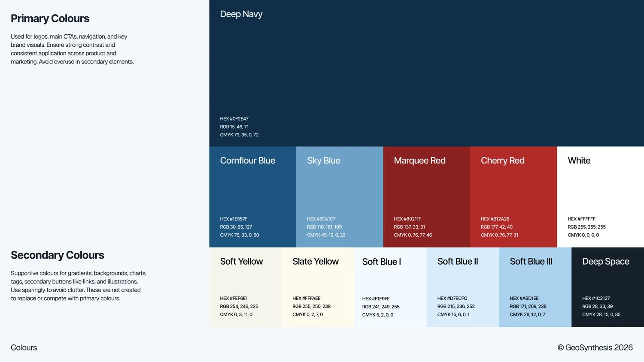Choose the Slate Yellow colour swatch
The height and width of the screenshot is (362, 644).
pyautogui.click(x=318, y=287)
